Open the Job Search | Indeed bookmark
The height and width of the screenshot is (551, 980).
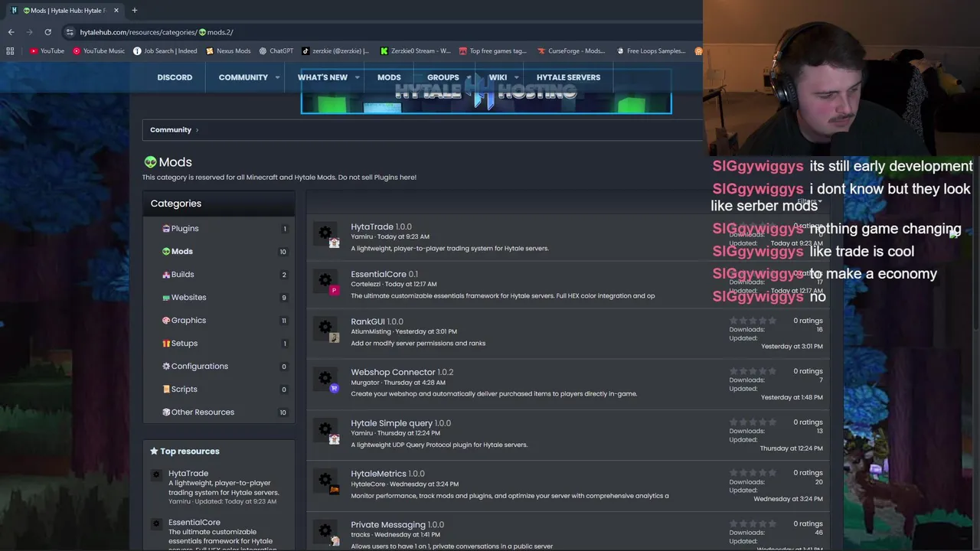coord(165,51)
